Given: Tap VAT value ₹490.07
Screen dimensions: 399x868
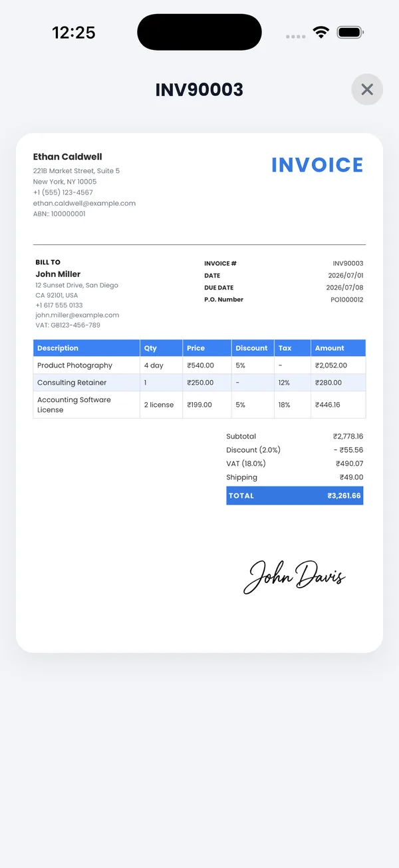Looking at the screenshot, I should [x=350, y=463].
